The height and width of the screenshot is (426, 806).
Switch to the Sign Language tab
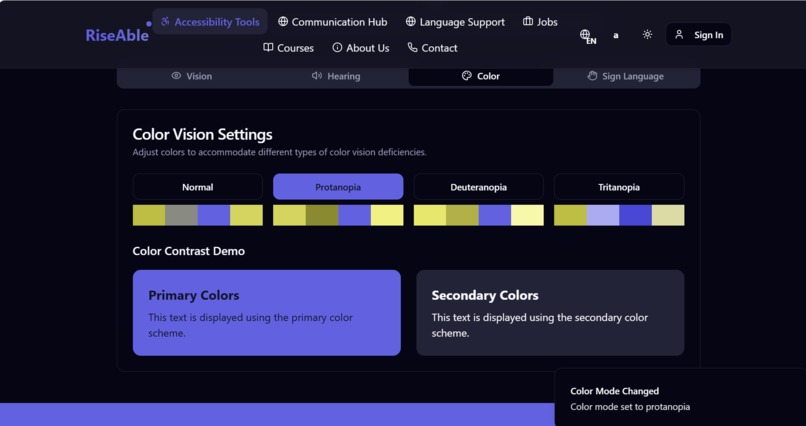point(626,76)
